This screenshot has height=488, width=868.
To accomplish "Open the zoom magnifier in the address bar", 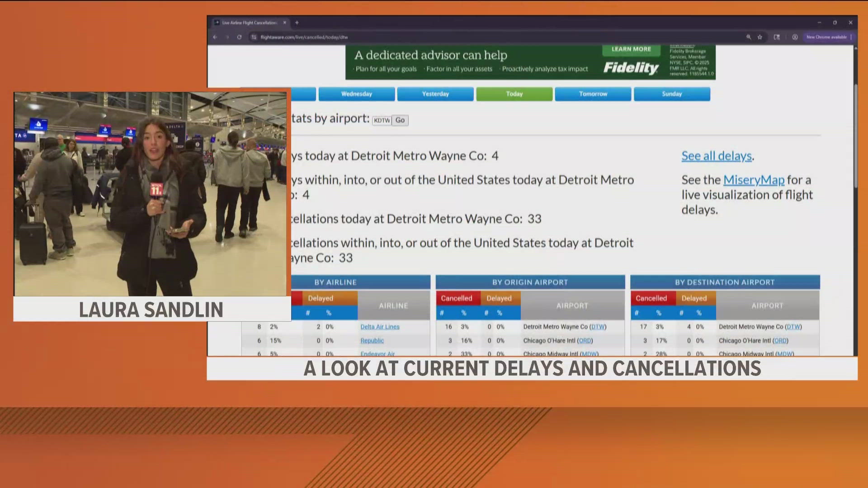I will coord(749,37).
